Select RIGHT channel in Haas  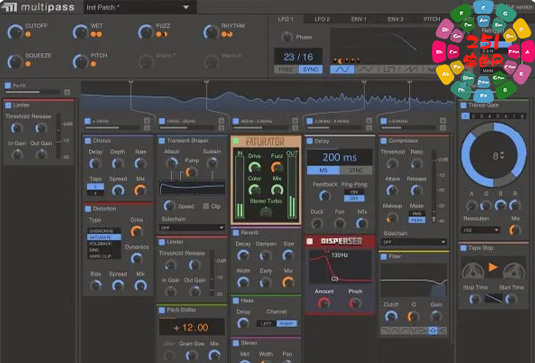point(287,323)
